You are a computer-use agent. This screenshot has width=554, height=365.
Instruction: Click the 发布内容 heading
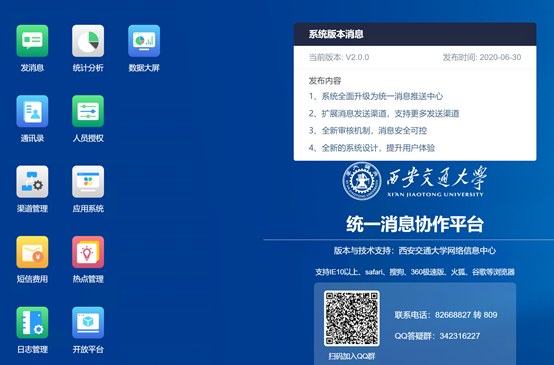coord(325,81)
